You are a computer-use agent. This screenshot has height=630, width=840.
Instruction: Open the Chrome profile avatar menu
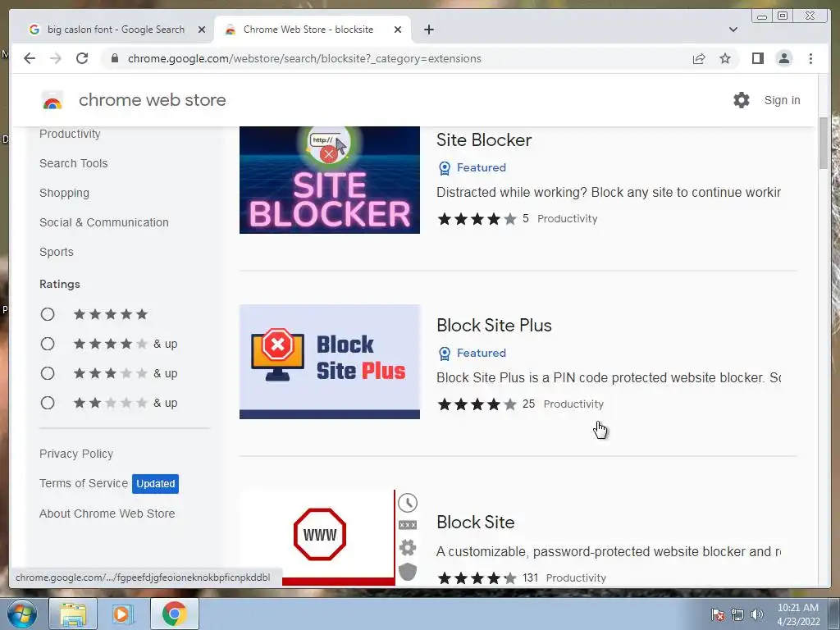(783, 58)
